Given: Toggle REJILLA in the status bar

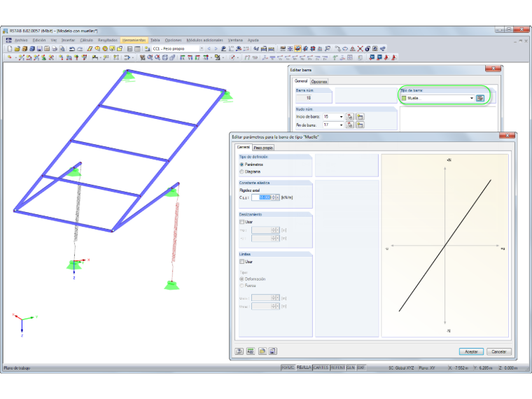Looking at the screenshot, I should pos(304,367).
